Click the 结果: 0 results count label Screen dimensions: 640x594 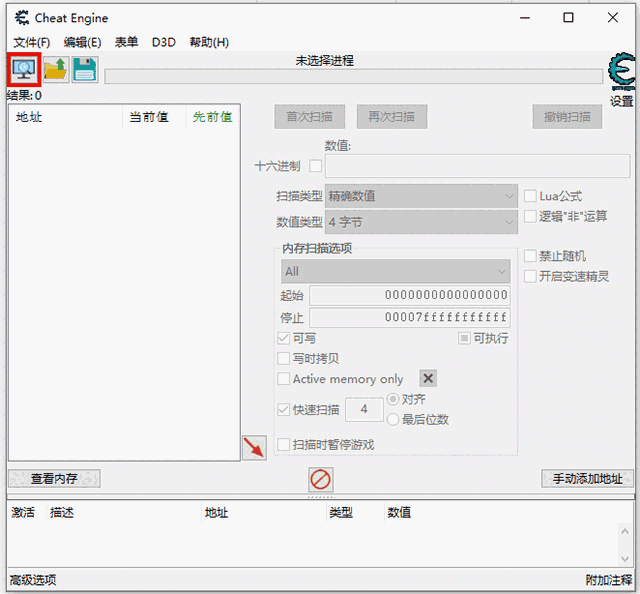pos(24,96)
